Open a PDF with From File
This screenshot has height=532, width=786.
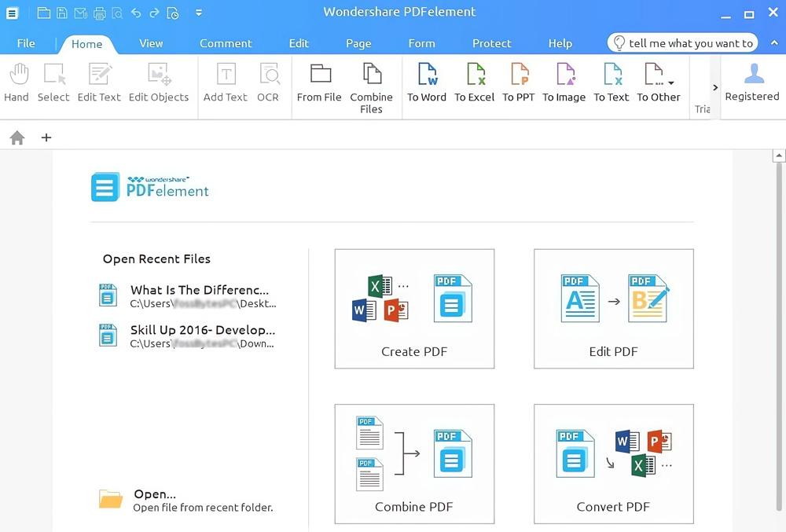[319, 83]
